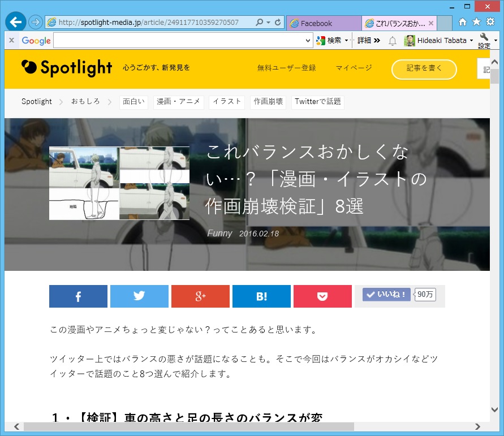Bookmark with the Hatena B! button
Image resolution: width=504 pixels, height=436 pixels.
click(261, 296)
